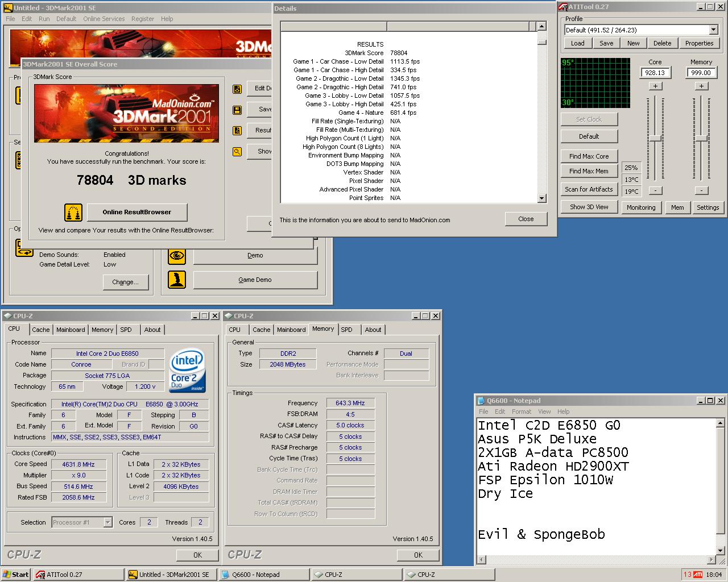This screenshot has height=582, width=728.
Task: Click the Edit Description icon in score dialog
Action: tap(237, 89)
